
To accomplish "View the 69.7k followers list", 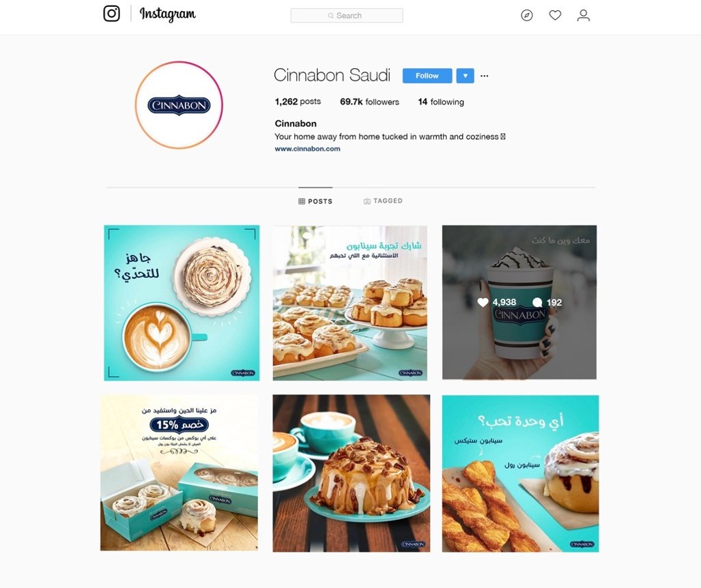I will tap(369, 102).
